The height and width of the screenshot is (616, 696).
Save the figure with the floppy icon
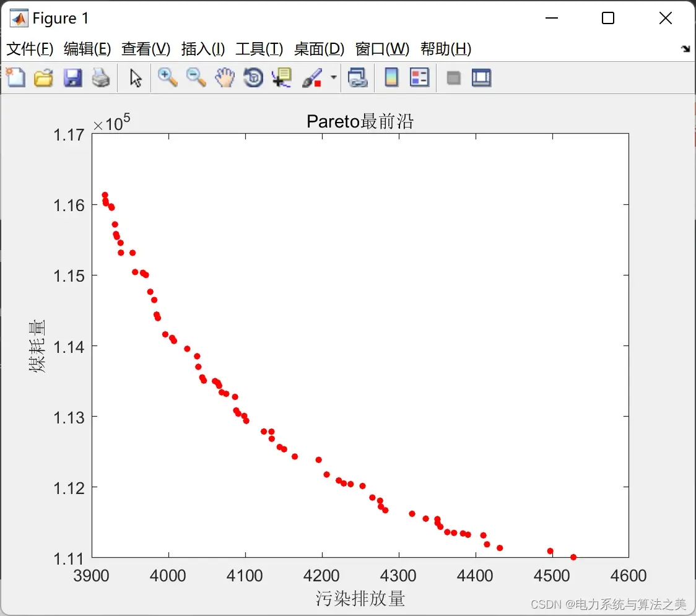(72, 77)
